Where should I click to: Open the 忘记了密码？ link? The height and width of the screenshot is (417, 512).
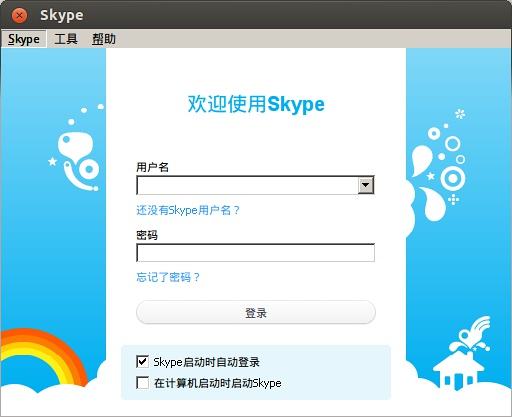pos(168,277)
